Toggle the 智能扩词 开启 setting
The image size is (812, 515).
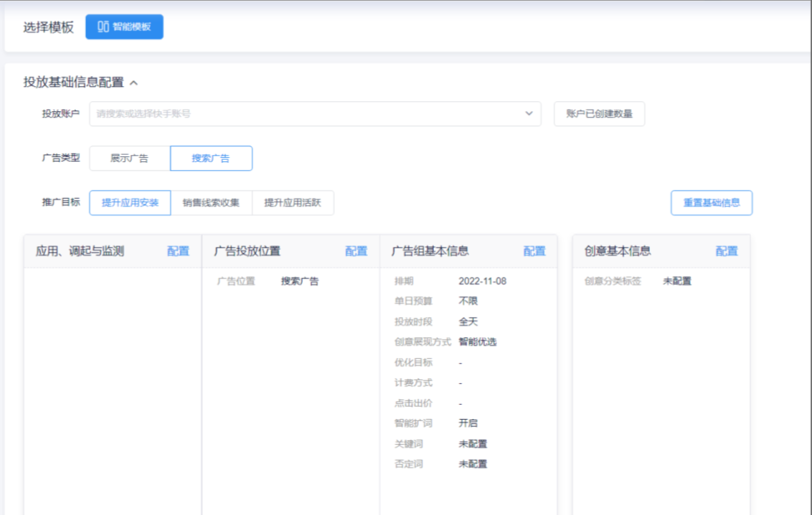point(467,423)
